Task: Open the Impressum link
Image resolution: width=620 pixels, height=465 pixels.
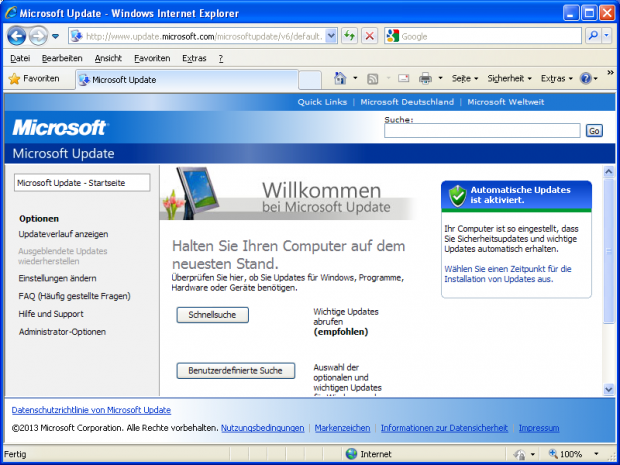Action: click(x=539, y=428)
